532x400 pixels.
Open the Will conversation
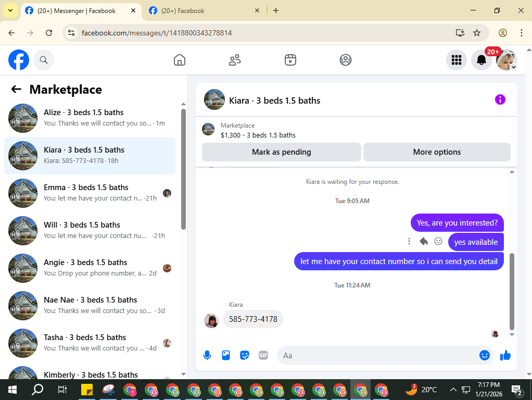[x=90, y=230]
